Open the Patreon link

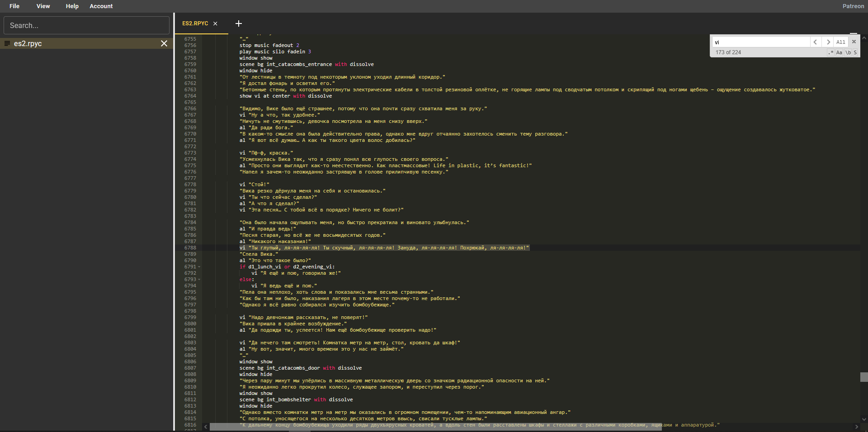pyautogui.click(x=853, y=6)
